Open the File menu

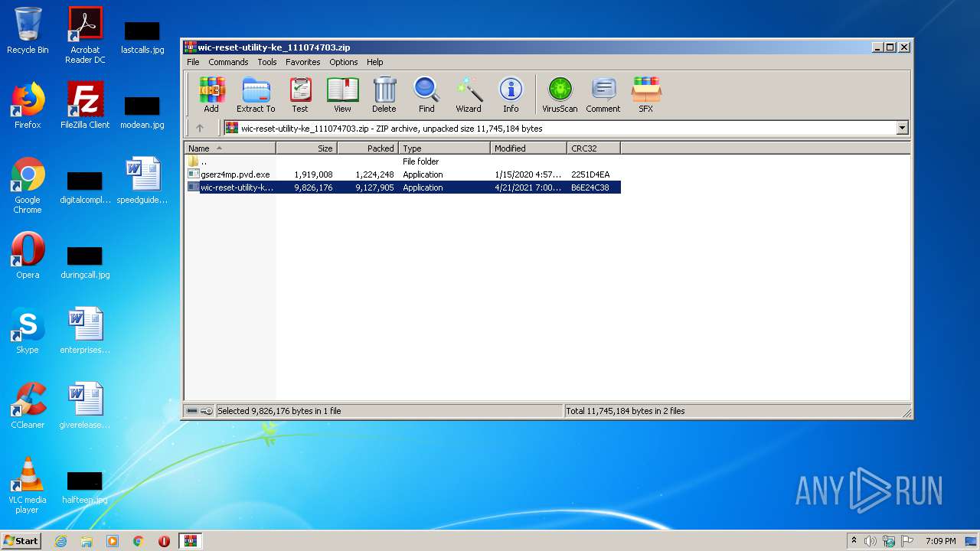(x=193, y=62)
